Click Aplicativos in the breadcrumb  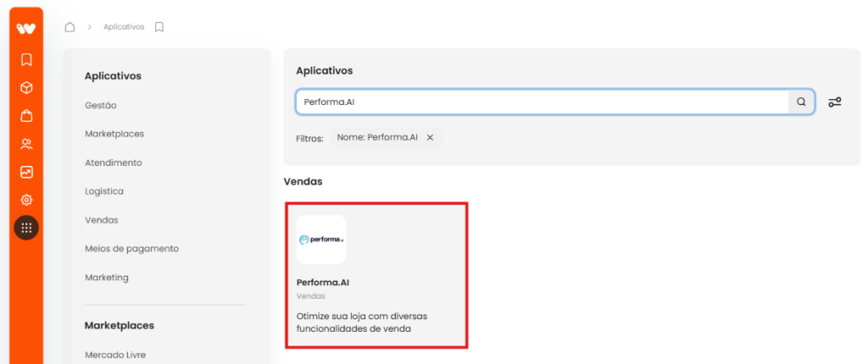point(124,27)
